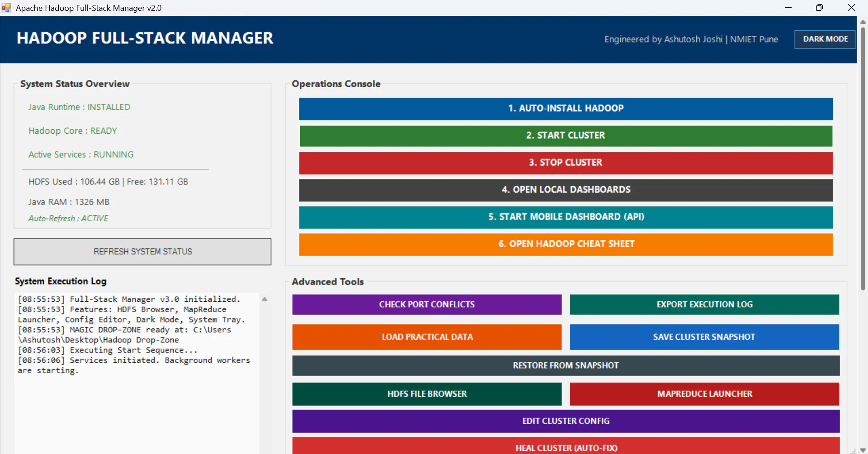Click the 'Executing Start Sequence...' log line
868x454 pixels.
point(108,350)
